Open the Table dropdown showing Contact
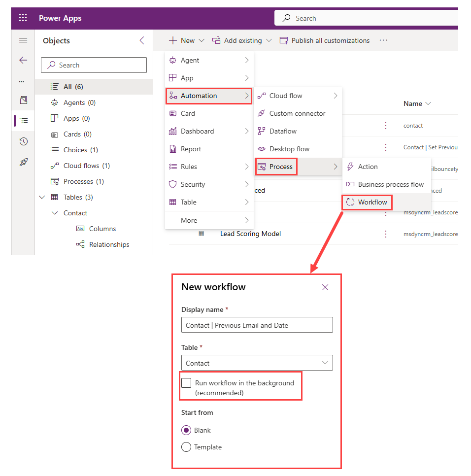The width and height of the screenshot is (471, 476). tap(257, 363)
